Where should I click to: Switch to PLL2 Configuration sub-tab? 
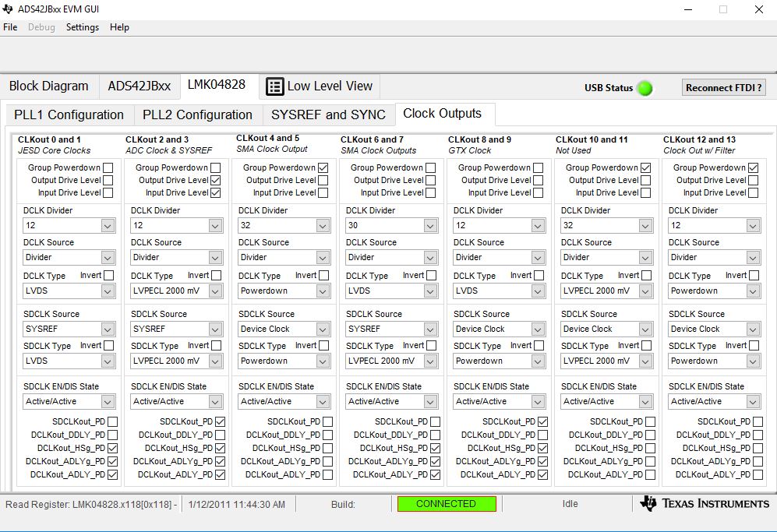(x=197, y=115)
